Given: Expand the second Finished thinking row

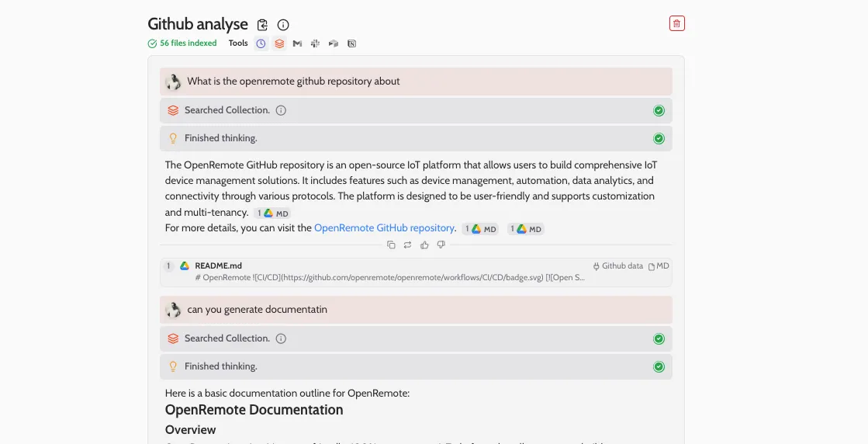Looking at the screenshot, I should click(x=416, y=366).
